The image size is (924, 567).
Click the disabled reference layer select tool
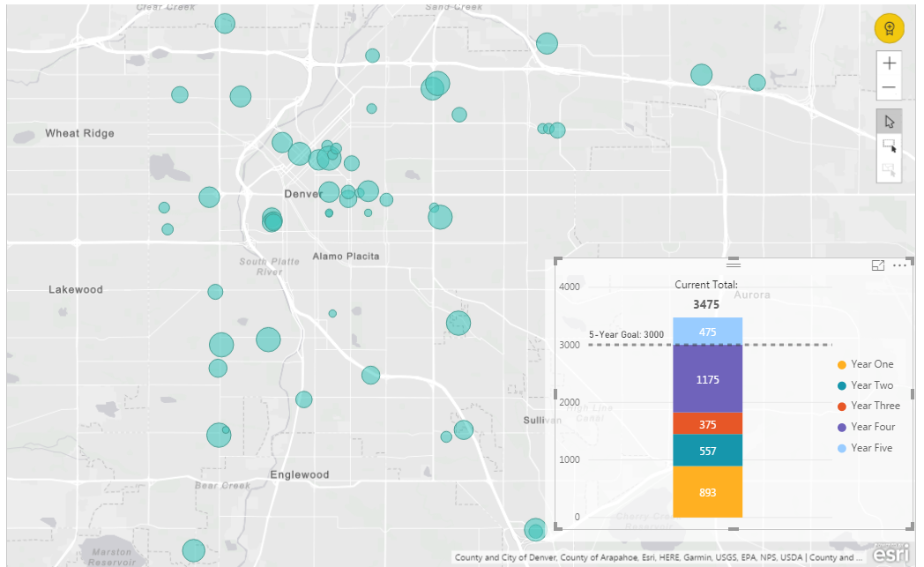[x=890, y=170]
